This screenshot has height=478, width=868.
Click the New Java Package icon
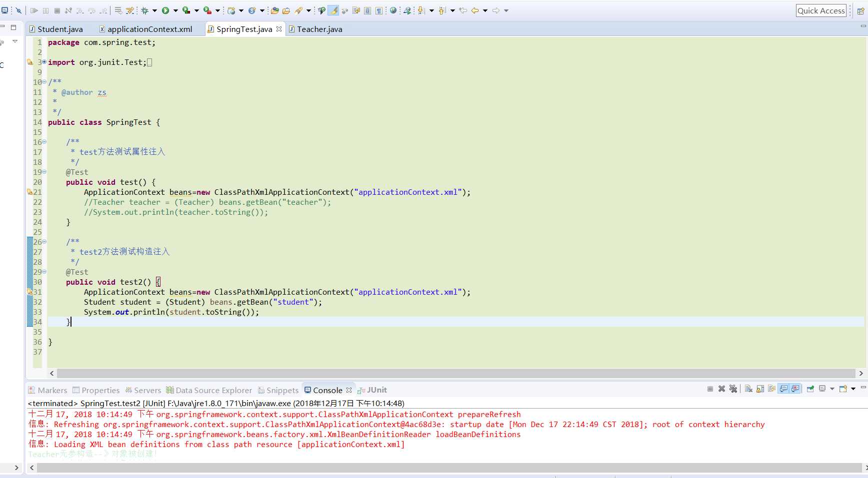pos(231,10)
